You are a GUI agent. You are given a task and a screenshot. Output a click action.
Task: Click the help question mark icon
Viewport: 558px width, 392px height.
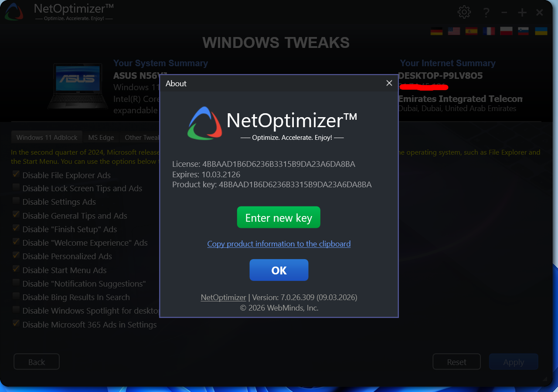487,12
